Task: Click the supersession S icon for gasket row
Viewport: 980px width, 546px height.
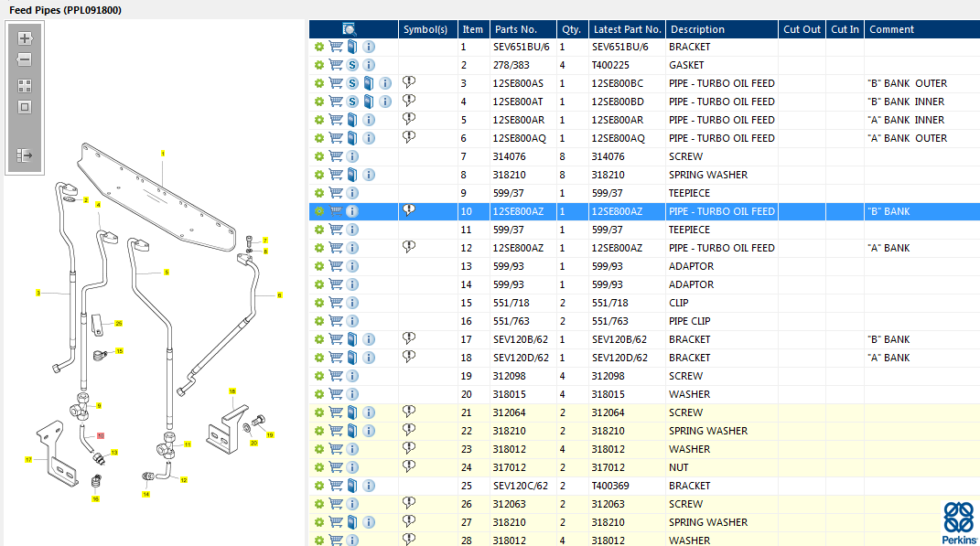Action: tap(352, 65)
